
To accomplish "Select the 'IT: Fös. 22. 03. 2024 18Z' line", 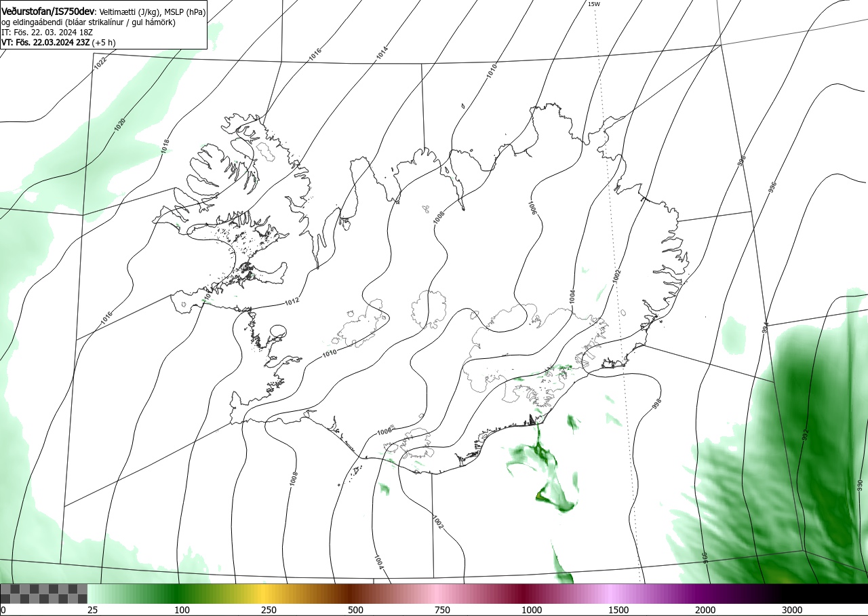I will [x=47, y=32].
